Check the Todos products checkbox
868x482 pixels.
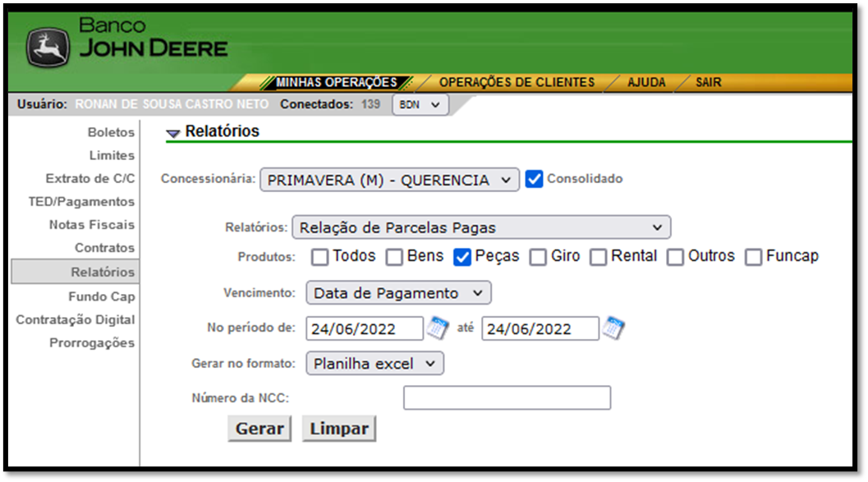click(x=319, y=257)
